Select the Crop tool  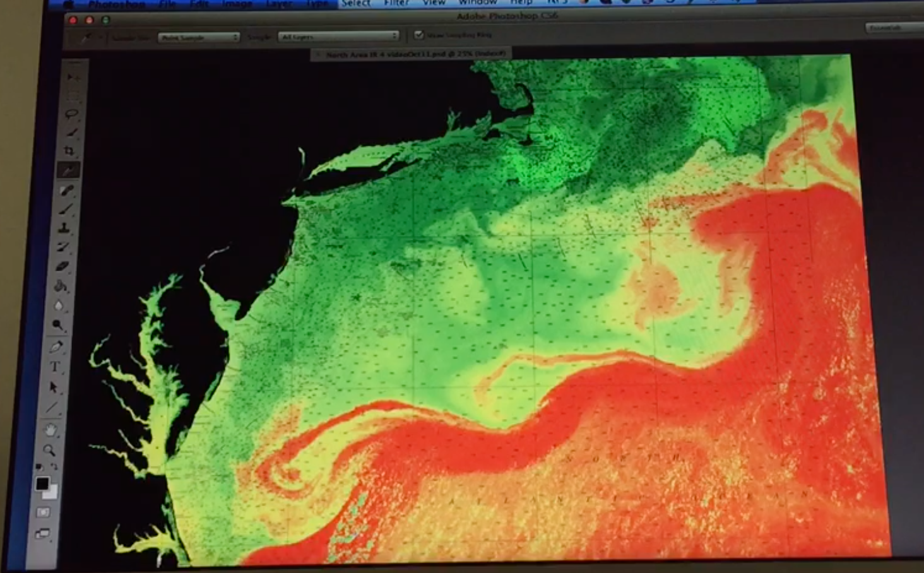pos(69,151)
